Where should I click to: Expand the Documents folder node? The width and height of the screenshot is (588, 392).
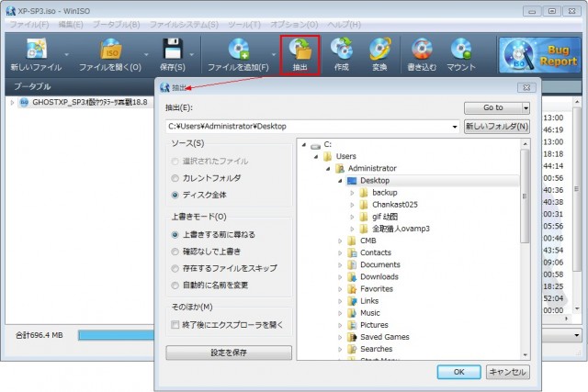[x=340, y=265]
